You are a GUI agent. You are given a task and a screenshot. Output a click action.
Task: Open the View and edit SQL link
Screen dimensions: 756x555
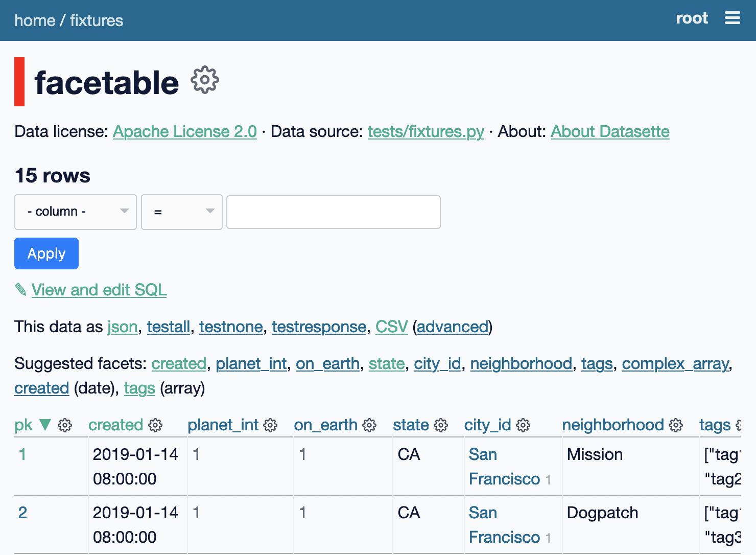99,290
